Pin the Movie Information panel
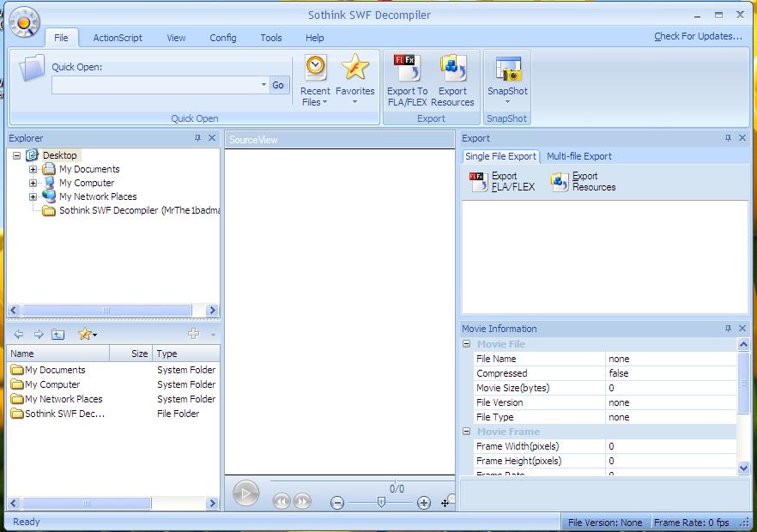757x532 pixels. coord(728,329)
